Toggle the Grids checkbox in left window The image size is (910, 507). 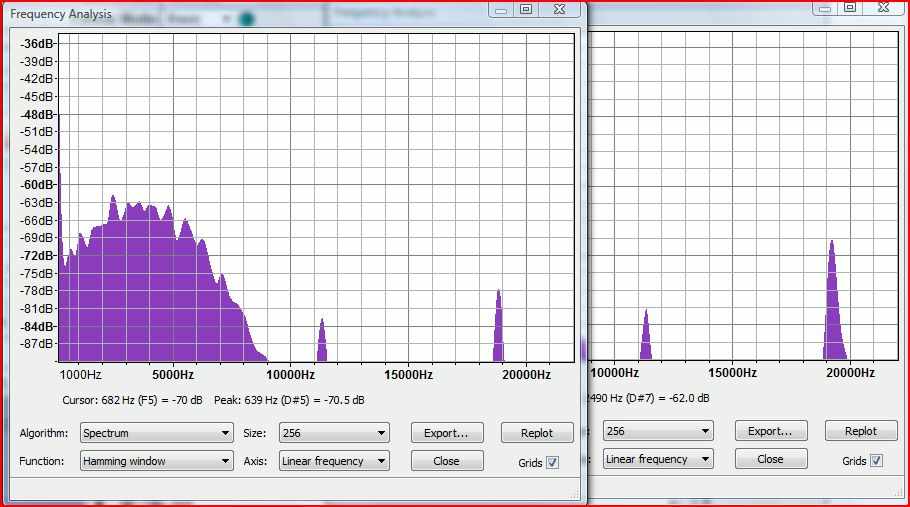(552, 462)
